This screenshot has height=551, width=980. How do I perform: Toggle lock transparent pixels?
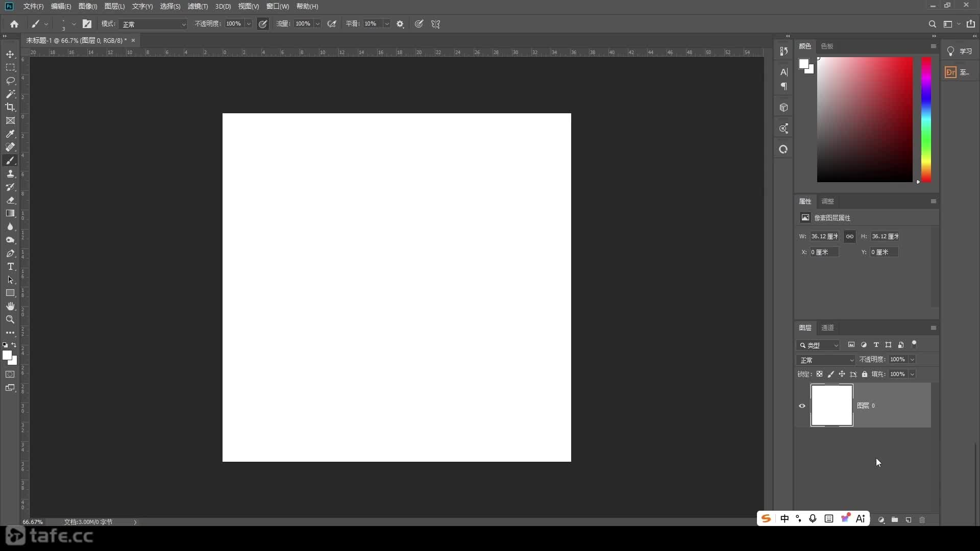point(819,374)
